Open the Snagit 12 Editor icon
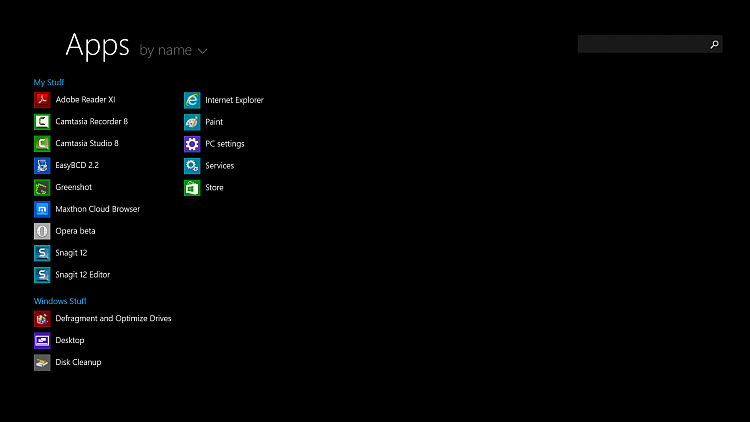The image size is (750, 422). tap(42, 275)
